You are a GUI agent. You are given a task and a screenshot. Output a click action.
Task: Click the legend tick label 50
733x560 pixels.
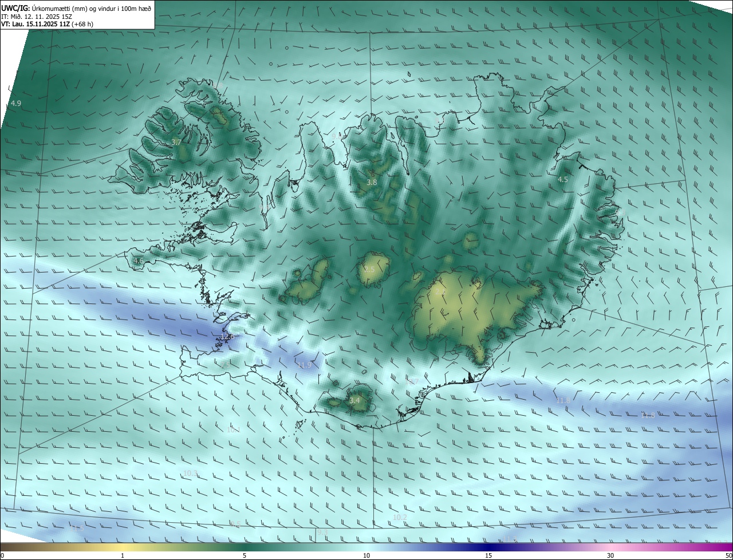click(x=728, y=555)
